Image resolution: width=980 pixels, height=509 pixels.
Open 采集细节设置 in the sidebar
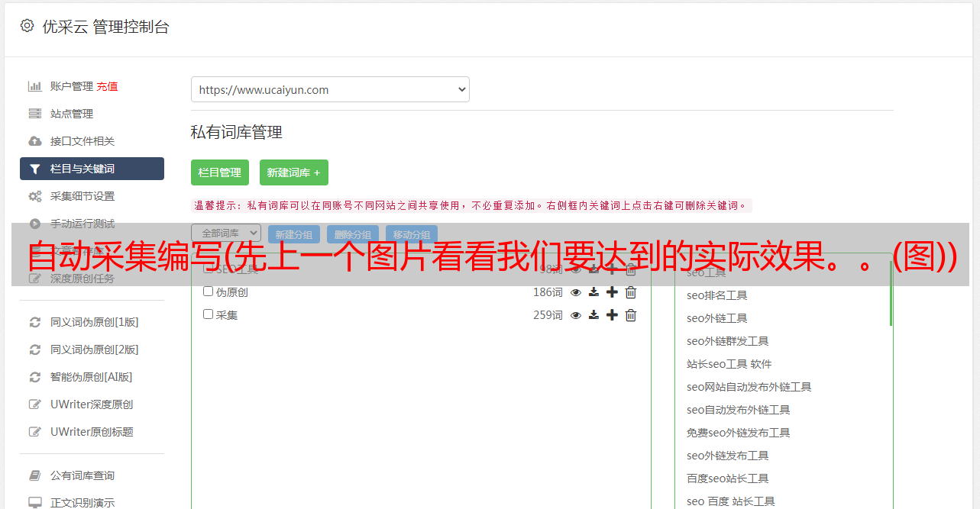(x=82, y=196)
